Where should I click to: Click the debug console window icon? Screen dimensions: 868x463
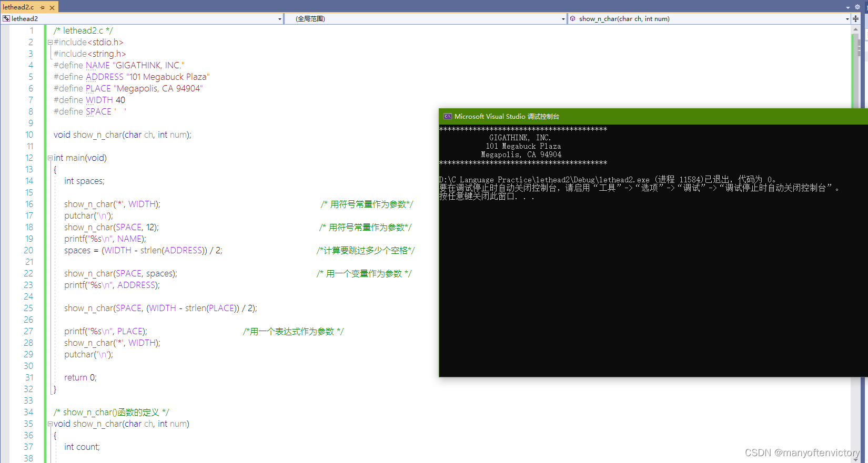click(x=448, y=117)
